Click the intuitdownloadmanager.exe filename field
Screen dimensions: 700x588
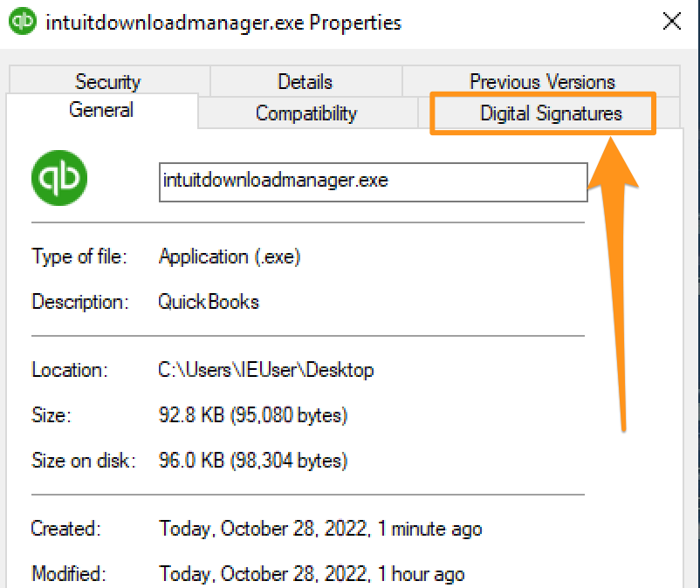374,182
